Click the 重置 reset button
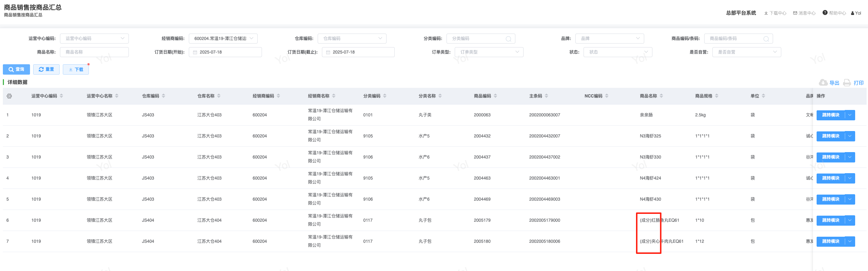 (x=46, y=69)
